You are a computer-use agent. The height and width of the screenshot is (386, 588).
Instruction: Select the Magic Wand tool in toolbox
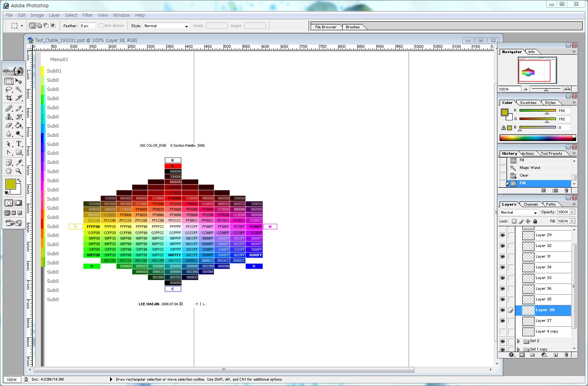[x=19, y=90]
